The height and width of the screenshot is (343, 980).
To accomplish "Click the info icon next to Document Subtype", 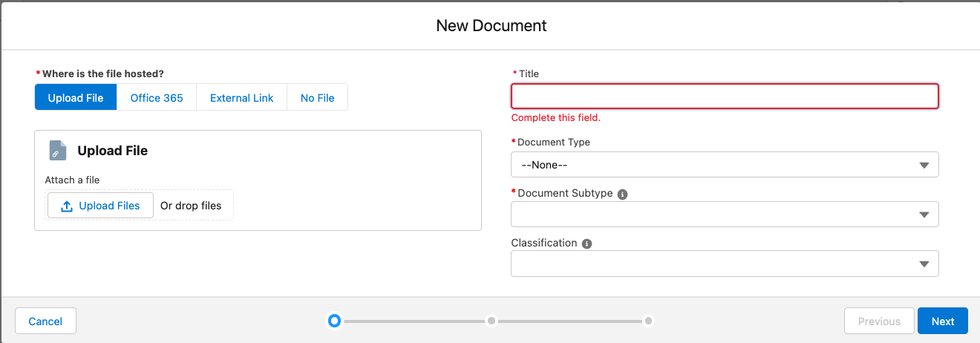I will point(622,194).
